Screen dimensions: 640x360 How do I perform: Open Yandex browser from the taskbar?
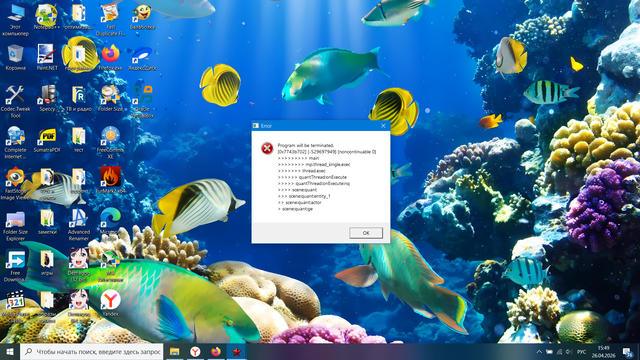tap(195, 351)
